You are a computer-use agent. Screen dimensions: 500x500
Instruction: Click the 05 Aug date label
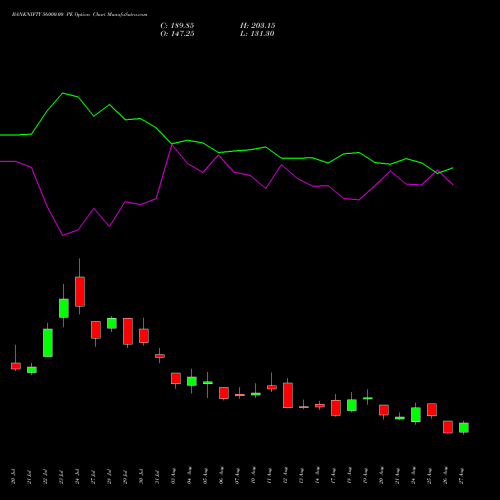click(x=205, y=476)
